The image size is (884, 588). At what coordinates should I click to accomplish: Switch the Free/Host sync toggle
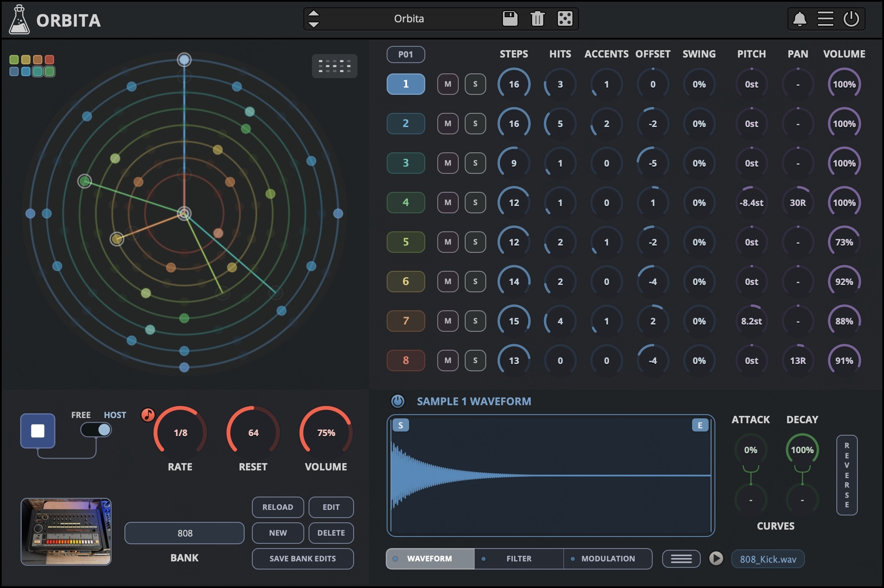(96, 430)
